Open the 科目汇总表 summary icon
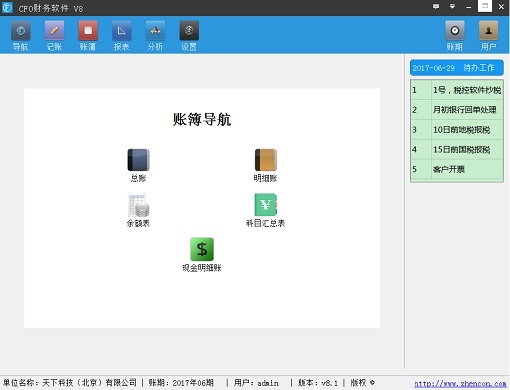510x390 pixels. tap(265, 210)
